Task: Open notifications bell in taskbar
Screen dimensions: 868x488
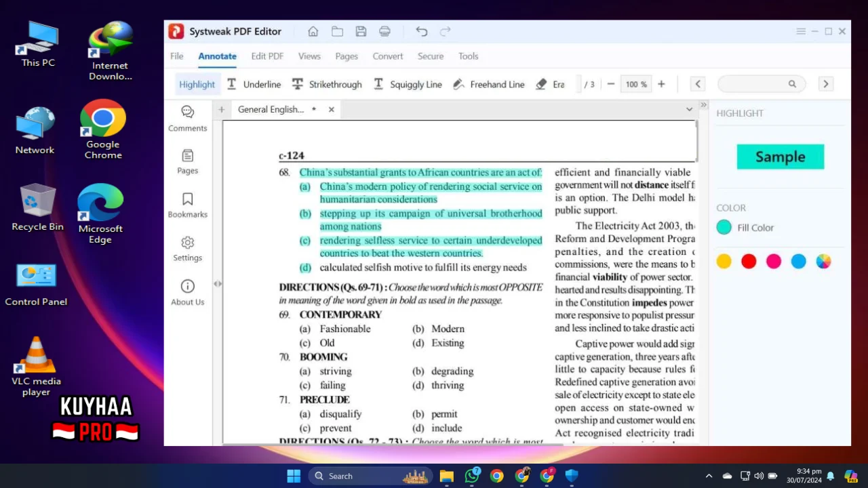Action: pos(830,476)
